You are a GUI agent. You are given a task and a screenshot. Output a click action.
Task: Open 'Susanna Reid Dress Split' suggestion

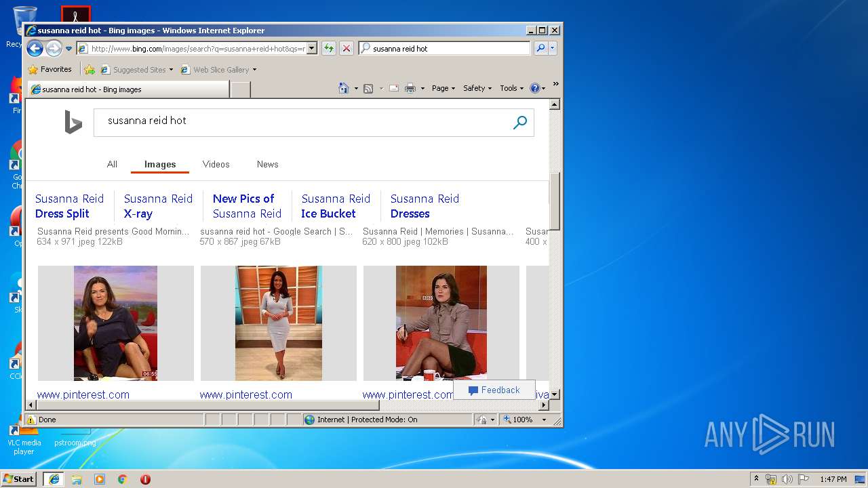click(69, 206)
